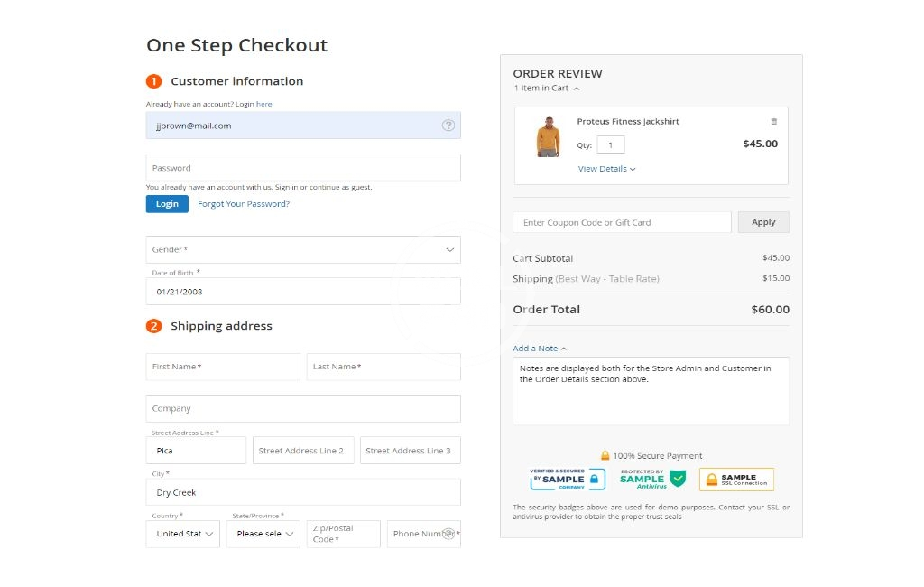Open the Gender dropdown
Image resolution: width=924 pixels, height=587 pixels.
[x=303, y=249]
